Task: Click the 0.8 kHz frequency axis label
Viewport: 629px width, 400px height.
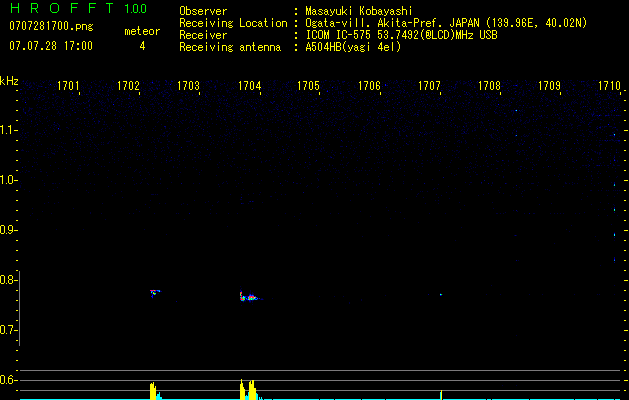Action: [7, 280]
